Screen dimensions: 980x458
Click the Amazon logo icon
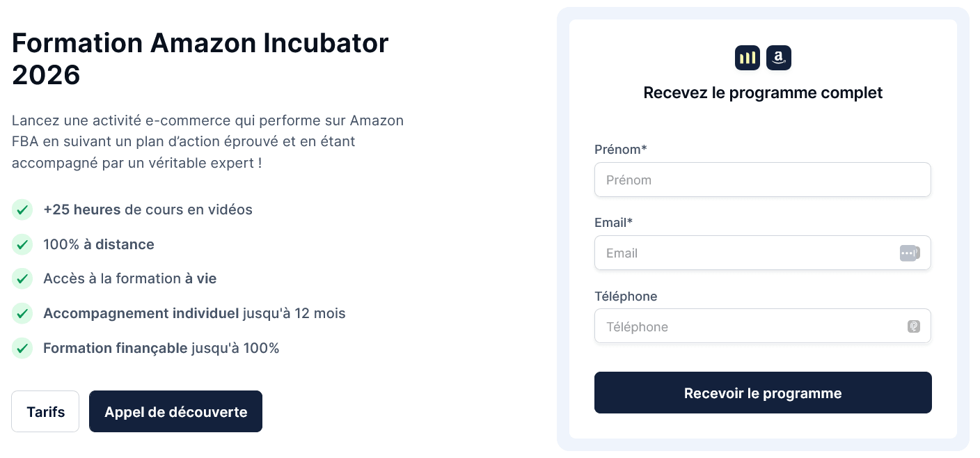[779, 58]
